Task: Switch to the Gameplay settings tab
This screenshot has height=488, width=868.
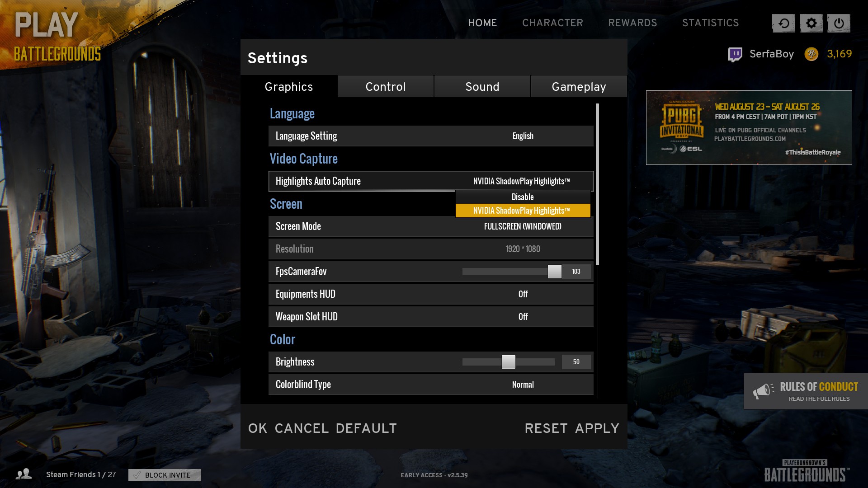Action: click(579, 86)
